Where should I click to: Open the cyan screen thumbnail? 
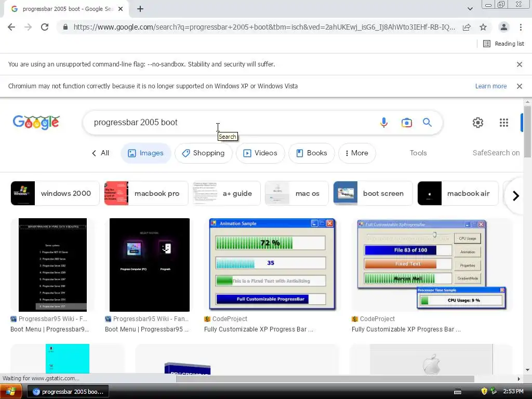(68, 358)
